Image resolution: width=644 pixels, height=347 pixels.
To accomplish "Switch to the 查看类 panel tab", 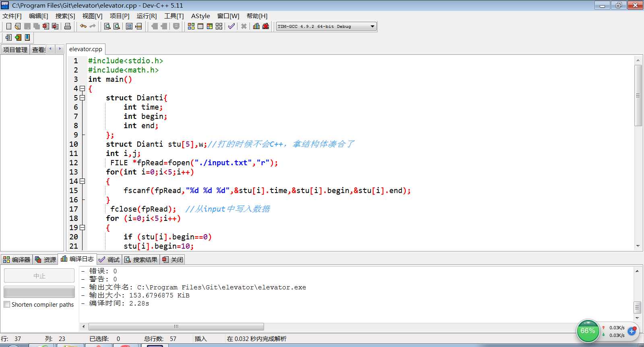I will tap(39, 50).
